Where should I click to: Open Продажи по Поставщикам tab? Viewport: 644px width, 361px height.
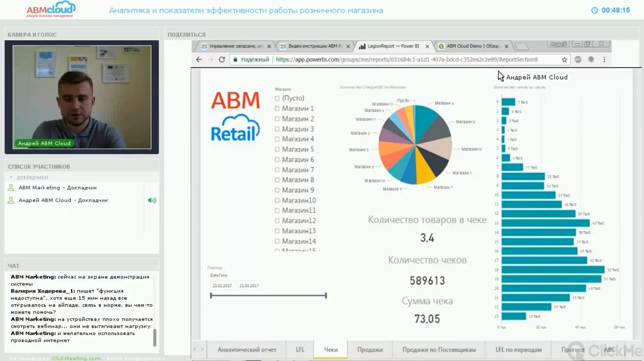(439, 350)
